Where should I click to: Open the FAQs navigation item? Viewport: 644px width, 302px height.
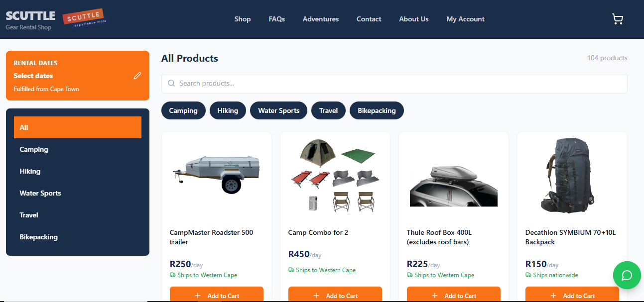click(x=276, y=19)
